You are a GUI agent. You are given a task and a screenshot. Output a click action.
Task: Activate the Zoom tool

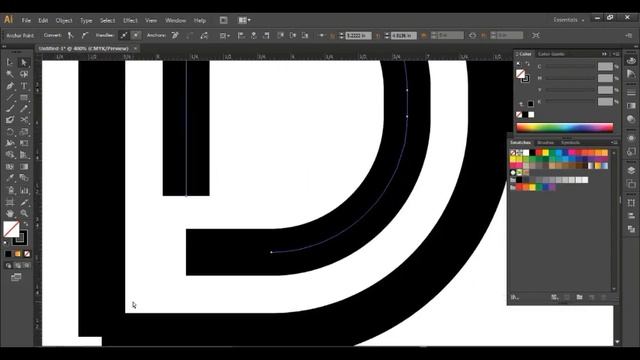point(24,213)
